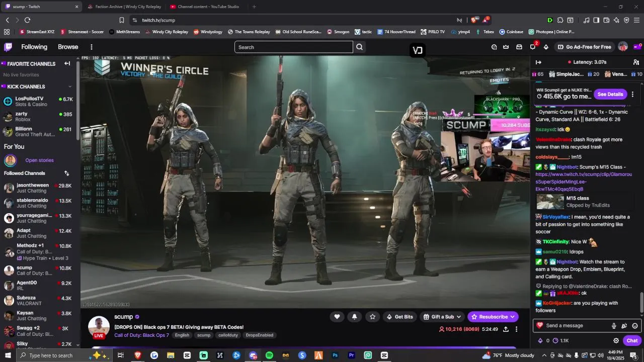The image size is (644, 362).
Task: Open the M15 class clip thumbnail
Action: click(x=550, y=201)
